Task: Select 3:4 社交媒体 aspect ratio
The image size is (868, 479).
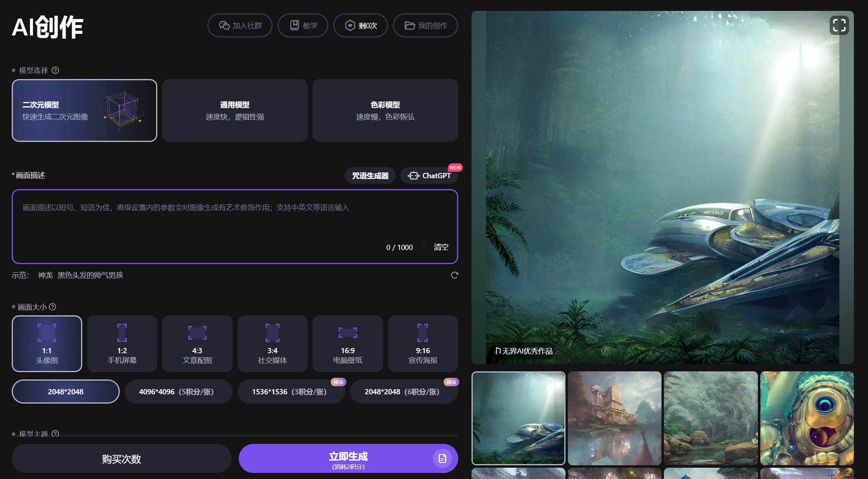Action: coord(273,344)
